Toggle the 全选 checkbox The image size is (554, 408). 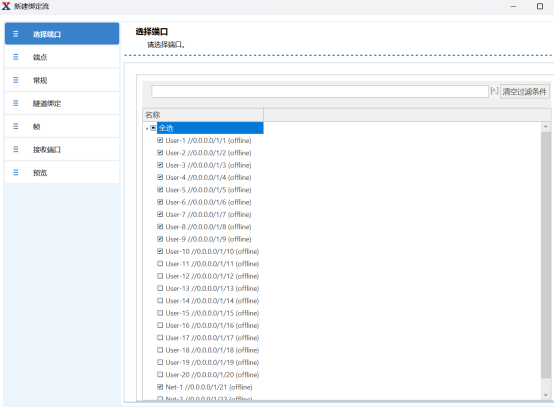pos(153,128)
